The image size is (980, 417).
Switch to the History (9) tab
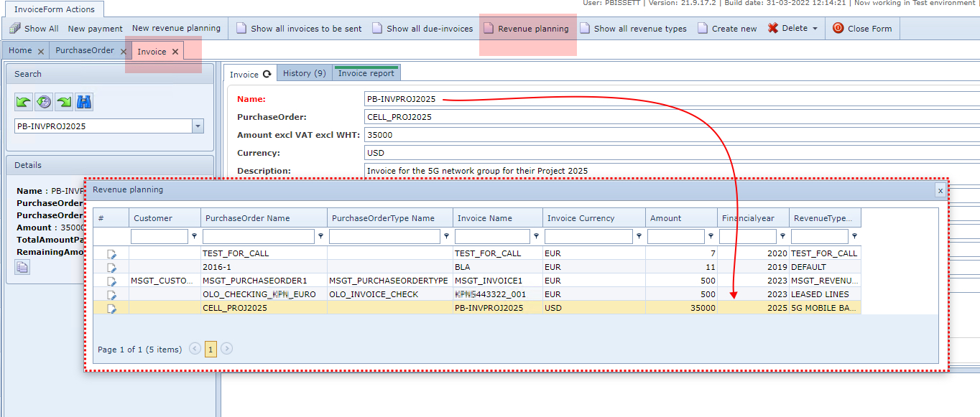point(304,73)
